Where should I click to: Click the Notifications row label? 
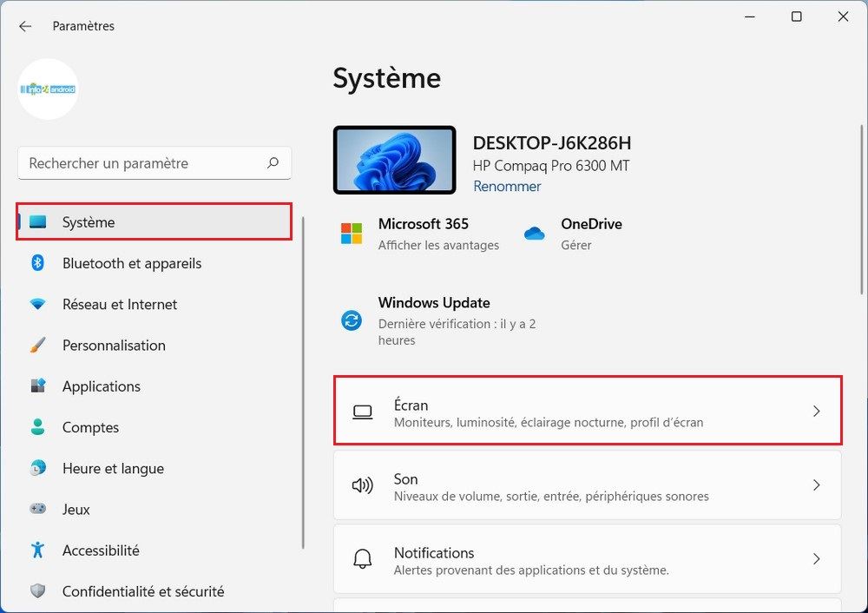coord(434,552)
